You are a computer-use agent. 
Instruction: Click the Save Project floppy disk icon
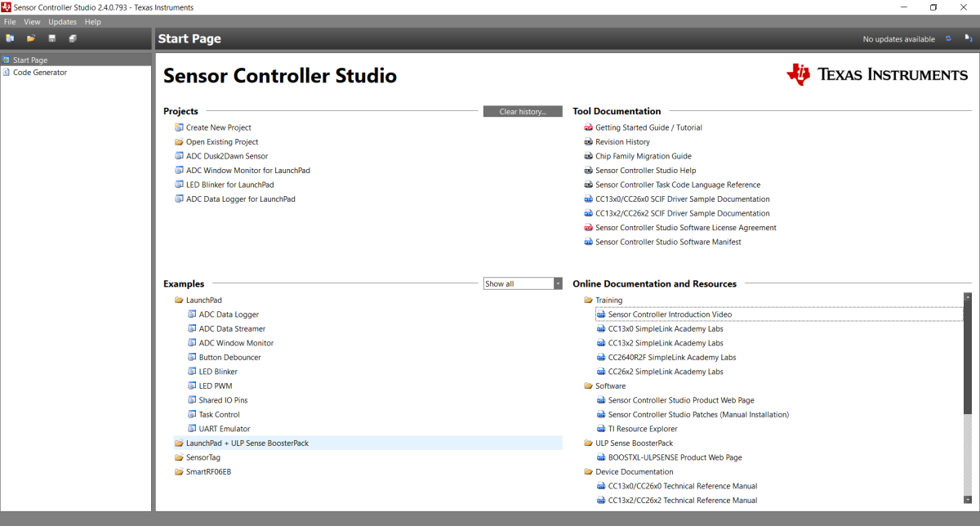[52, 38]
